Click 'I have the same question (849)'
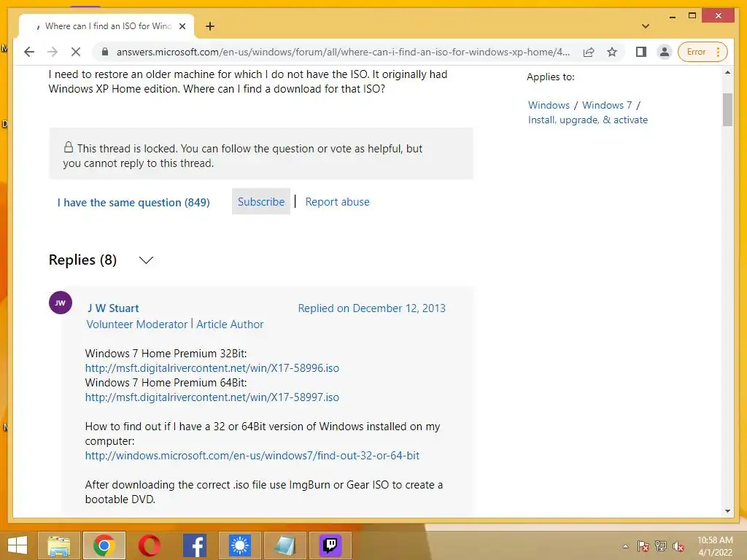747x560 pixels. 133,203
